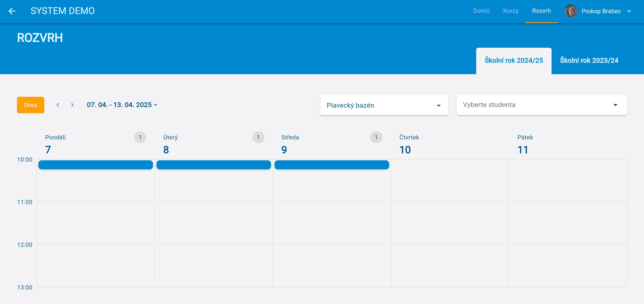Open Rozvrh in the navigation

tap(541, 11)
